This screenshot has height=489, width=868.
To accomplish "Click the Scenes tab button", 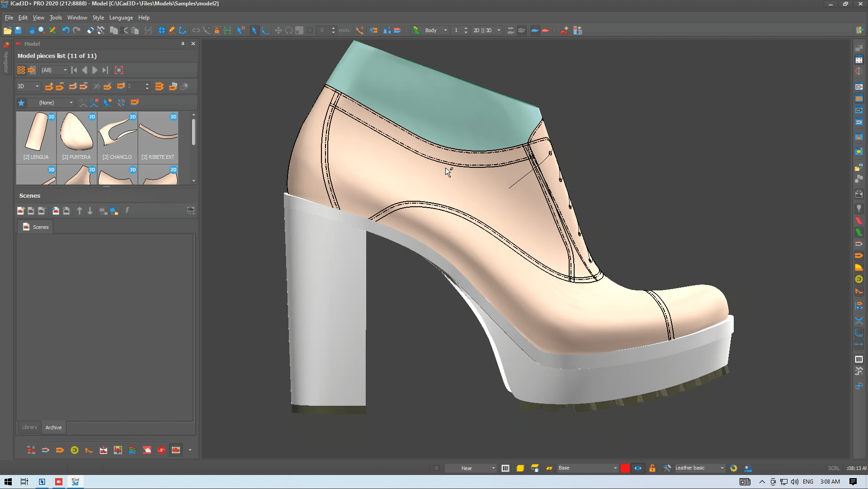I will 36,227.
